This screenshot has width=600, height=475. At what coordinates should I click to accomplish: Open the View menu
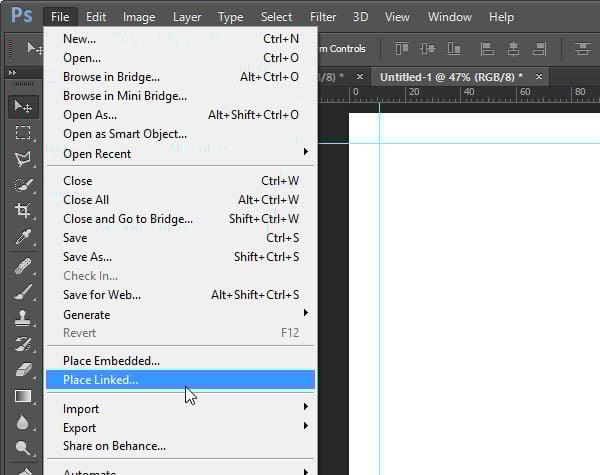pyautogui.click(x=397, y=17)
